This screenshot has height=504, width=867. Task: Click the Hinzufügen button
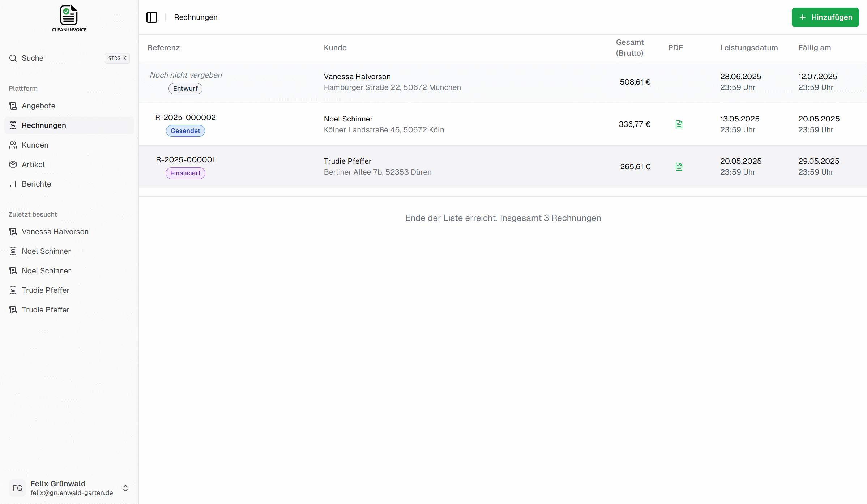point(825,17)
